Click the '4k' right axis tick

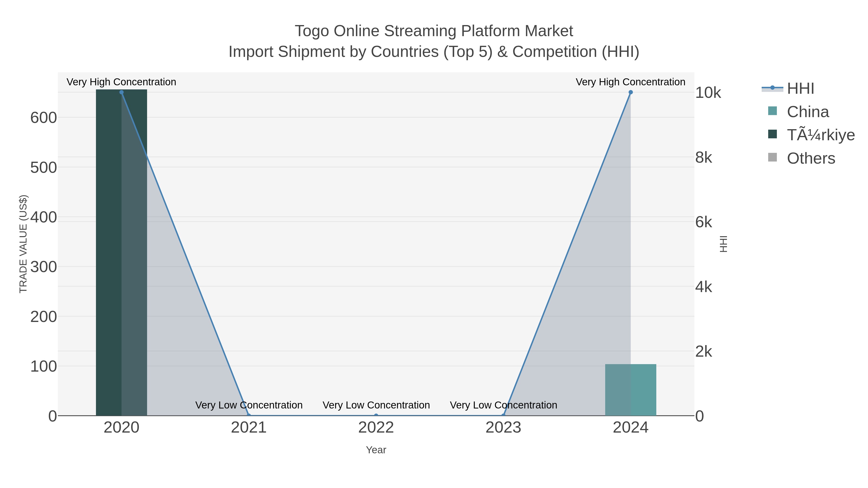pyautogui.click(x=704, y=287)
